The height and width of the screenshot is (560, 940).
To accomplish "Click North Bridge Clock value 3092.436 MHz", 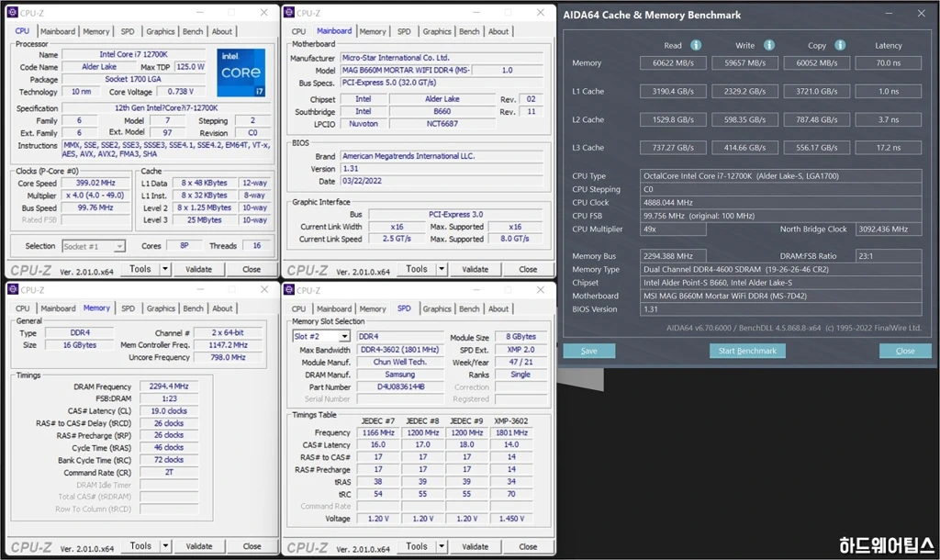I will tap(889, 229).
